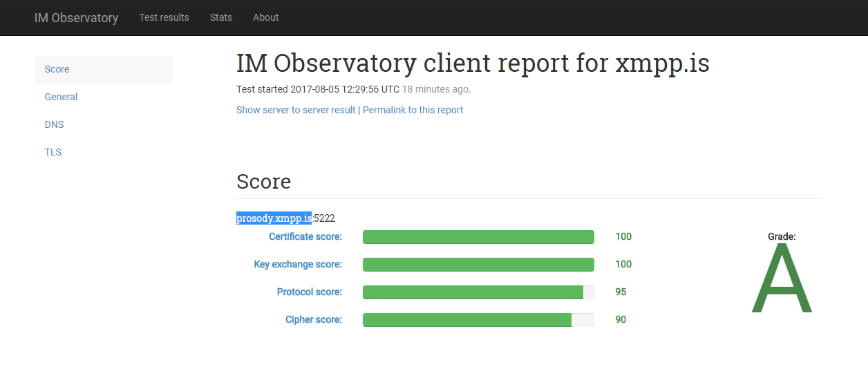The width and height of the screenshot is (868, 369).
Task: Click the Certificate score value 100
Action: pyautogui.click(x=623, y=236)
